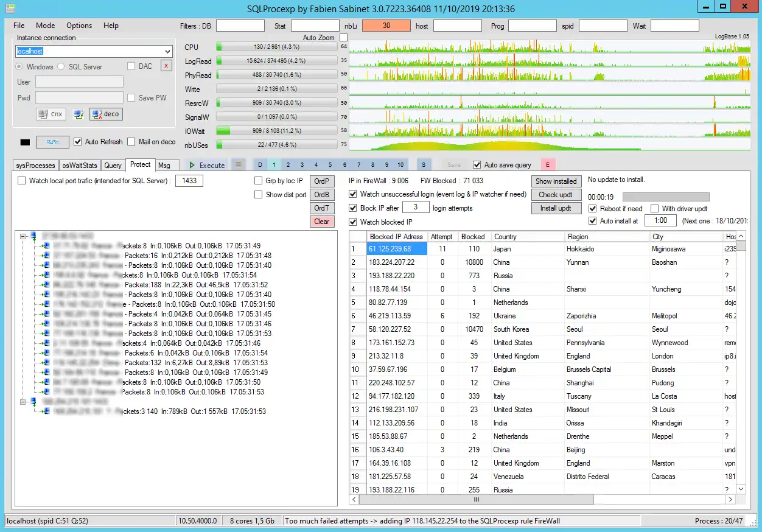Screen dimensions: 762x532
Task: Open the Options menu
Action: point(79,26)
